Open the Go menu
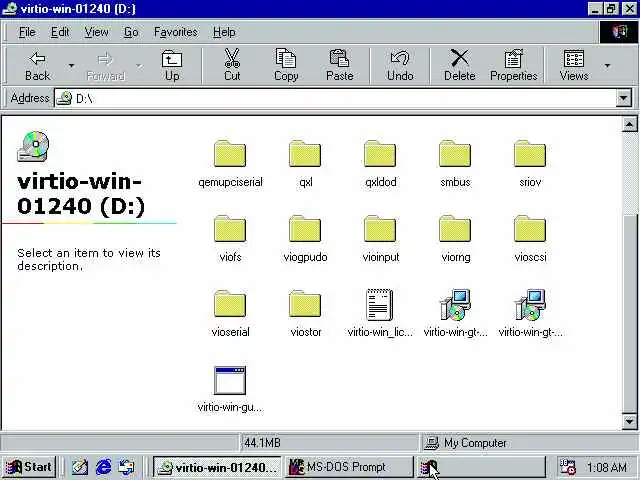The image size is (640, 480). pos(131,32)
